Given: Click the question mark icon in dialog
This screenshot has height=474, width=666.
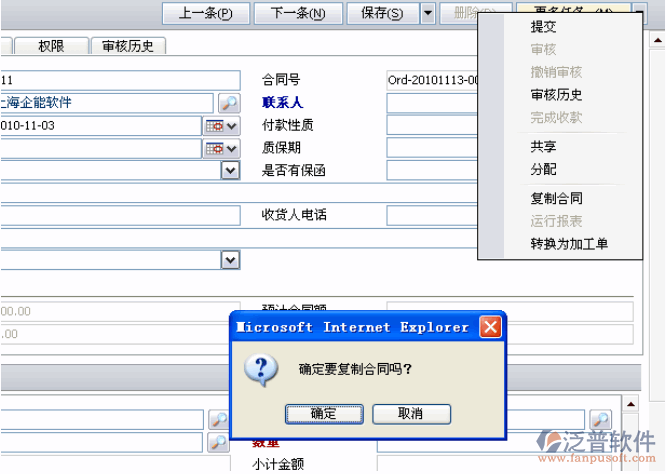Looking at the screenshot, I should point(261,370).
